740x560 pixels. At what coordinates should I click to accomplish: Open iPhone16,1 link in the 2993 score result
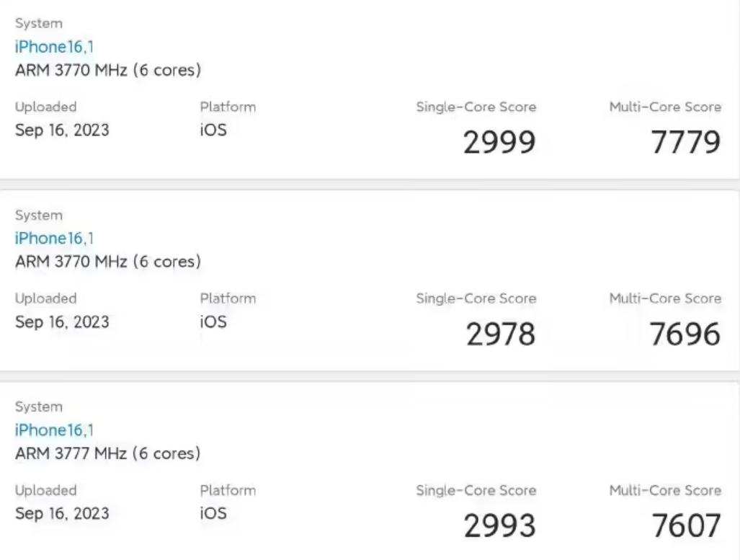pyautogui.click(x=54, y=430)
